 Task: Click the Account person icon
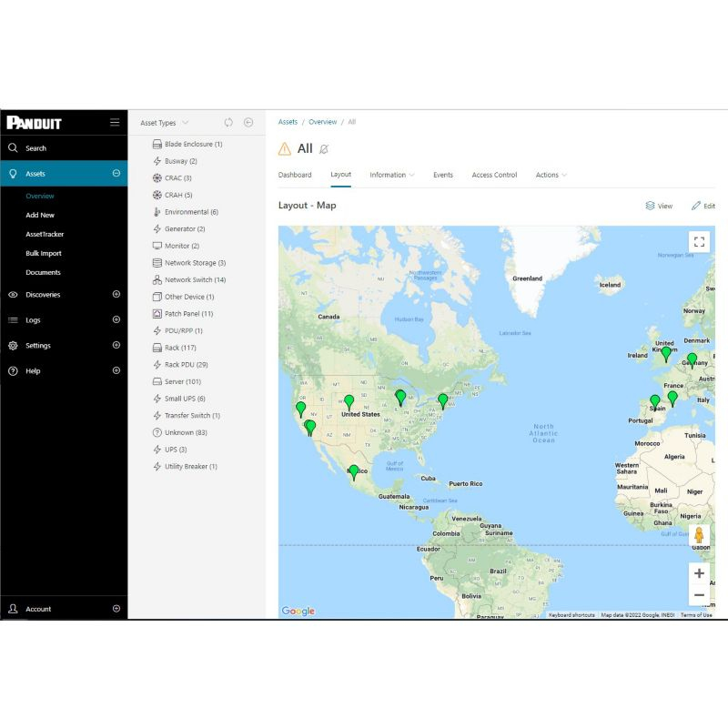pyautogui.click(x=13, y=609)
